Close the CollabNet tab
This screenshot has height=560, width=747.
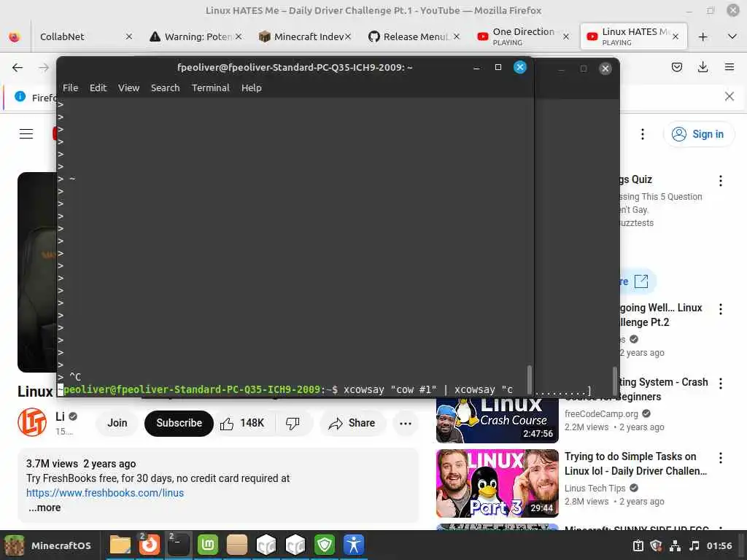pos(128,36)
